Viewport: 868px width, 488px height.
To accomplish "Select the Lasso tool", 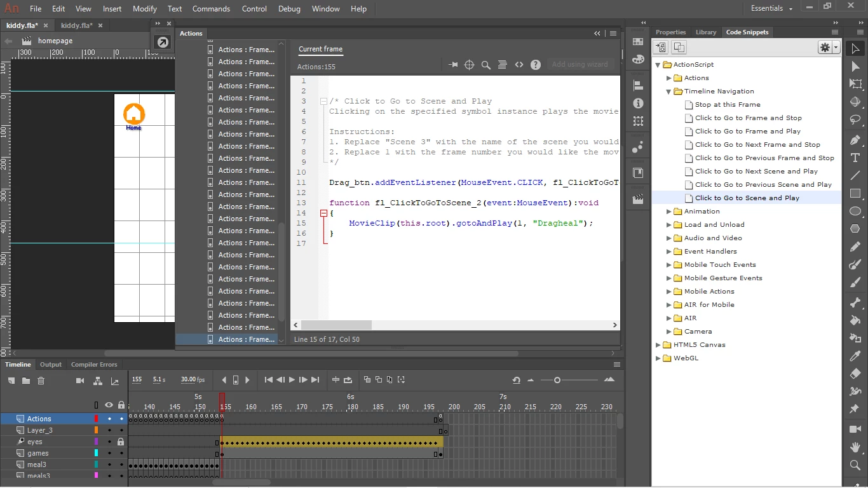I will 855,119.
